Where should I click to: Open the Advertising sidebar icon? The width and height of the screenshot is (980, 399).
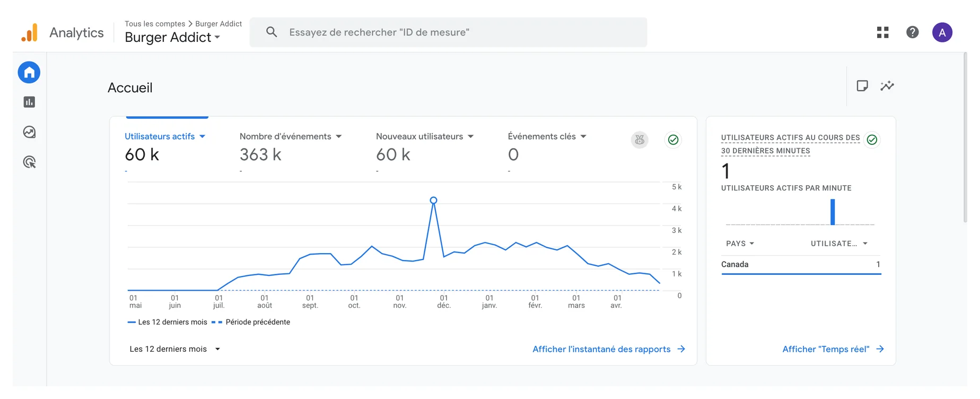(x=29, y=162)
